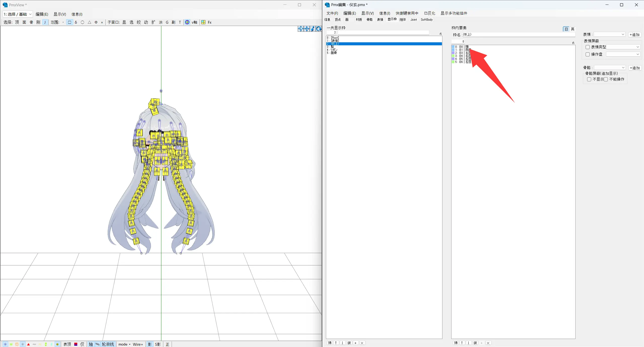The width and height of the screenshot is (644, 347).
Task: Enable the 表情类型 checkbox
Action: [x=588, y=47]
